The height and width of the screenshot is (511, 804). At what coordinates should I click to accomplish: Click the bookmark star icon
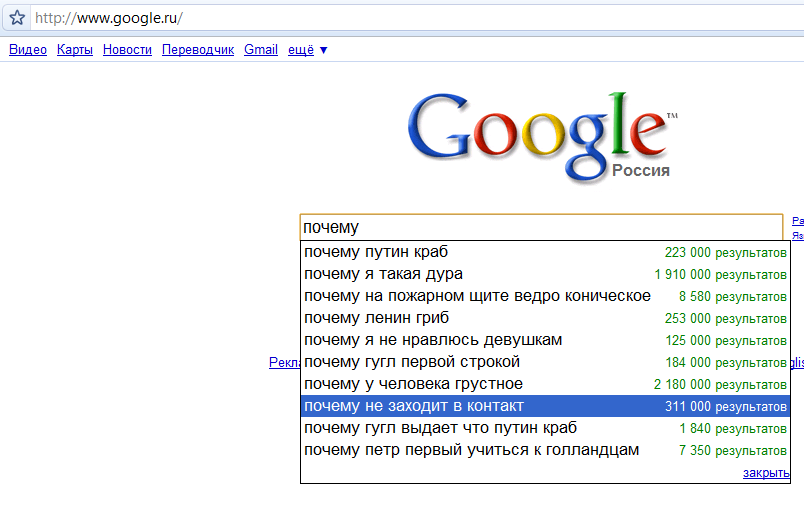tap(17, 18)
